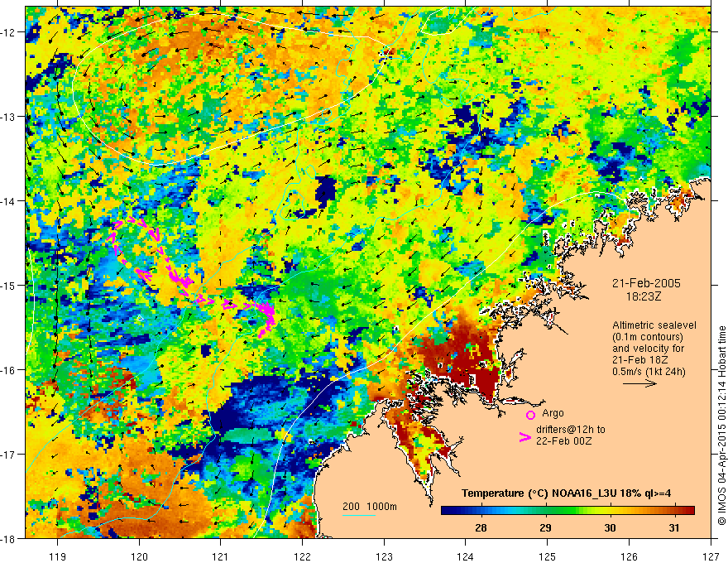Click longitude axis label 119
The image size is (728, 563).
58,556
